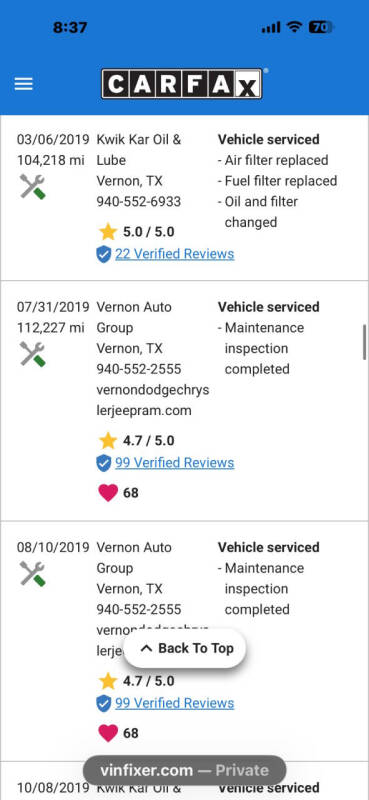
Task: Tap the star rating in the 07/31/2019 record
Action: [x=136, y=440]
